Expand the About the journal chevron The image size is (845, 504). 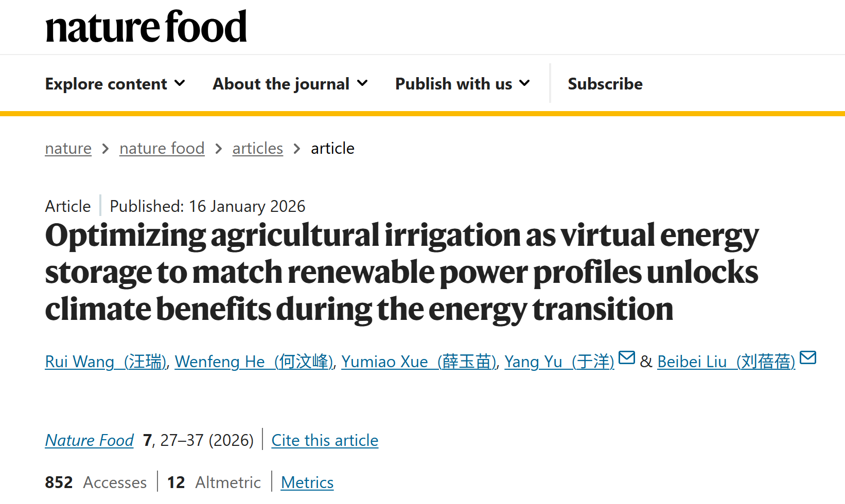pos(362,83)
